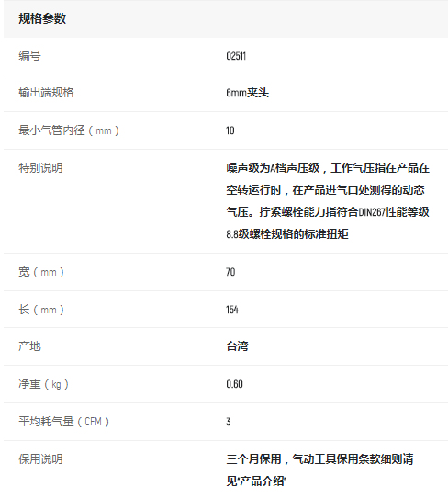Click the origin value 台湾
This screenshot has height=498, width=448.
coord(238,346)
